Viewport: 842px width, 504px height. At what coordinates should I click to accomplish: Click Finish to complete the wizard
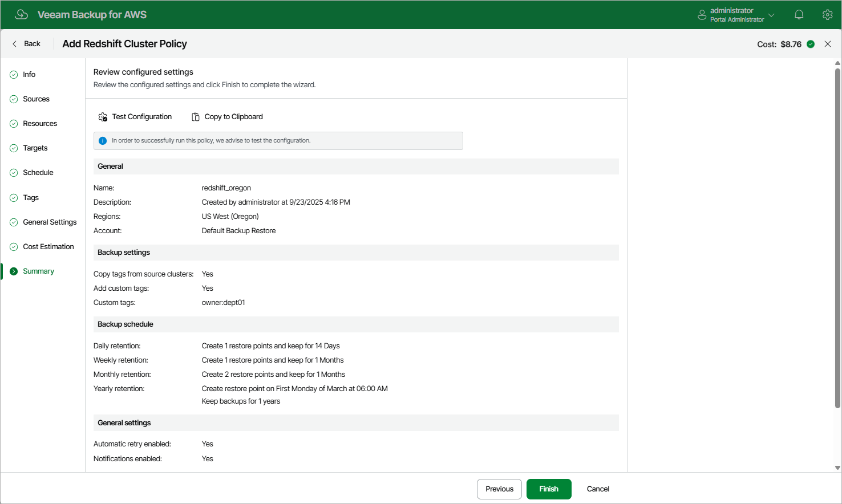[x=549, y=489]
